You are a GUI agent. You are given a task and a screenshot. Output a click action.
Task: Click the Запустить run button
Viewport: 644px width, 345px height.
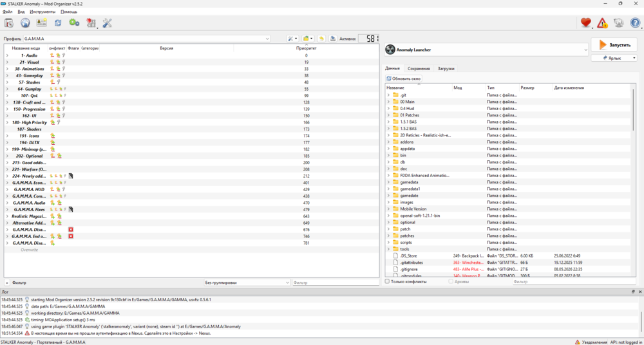coord(614,45)
